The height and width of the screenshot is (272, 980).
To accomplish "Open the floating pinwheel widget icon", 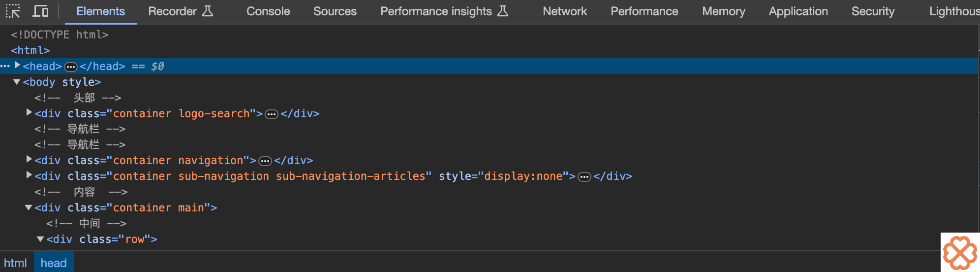I will click(x=960, y=252).
